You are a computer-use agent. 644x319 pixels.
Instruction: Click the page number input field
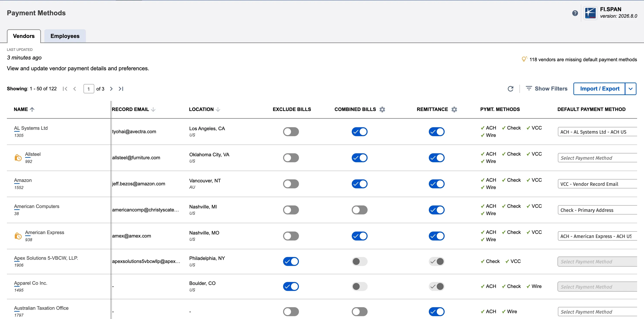(x=88, y=89)
